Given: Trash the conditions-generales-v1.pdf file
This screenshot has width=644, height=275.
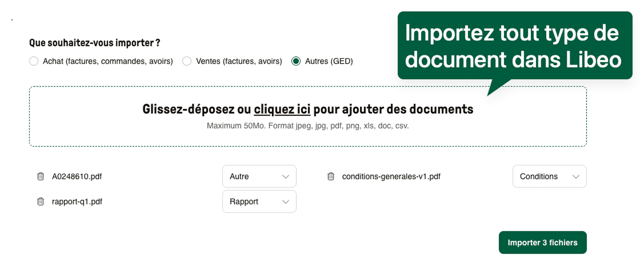Looking at the screenshot, I should tap(331, 176).
